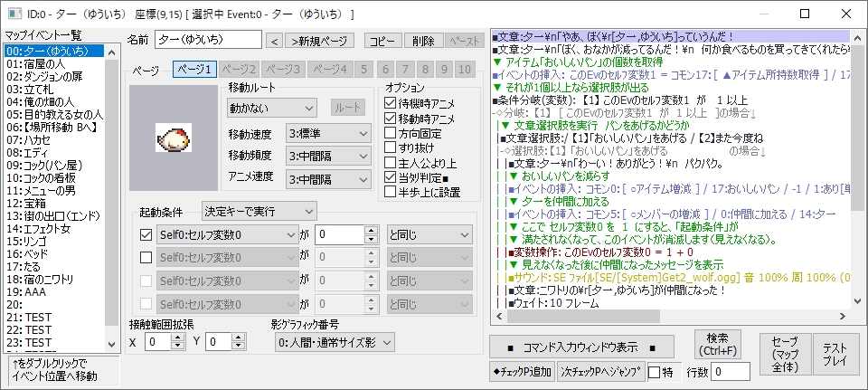The height and width of the screenshot is (390, 868).
Task: Open 起動条件 dropdown 決定キーで実行
Action: pyautogui.click(x=259, y=211)
